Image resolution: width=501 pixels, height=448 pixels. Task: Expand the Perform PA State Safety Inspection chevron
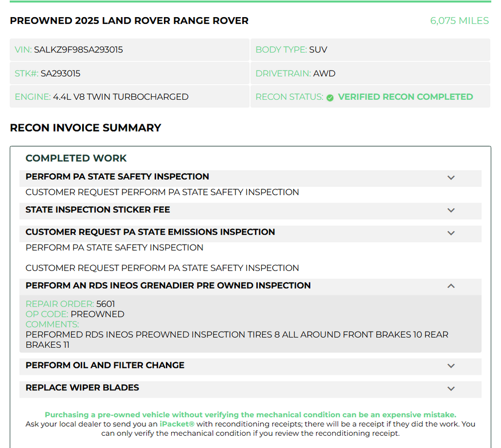click(x=451, y=178)
